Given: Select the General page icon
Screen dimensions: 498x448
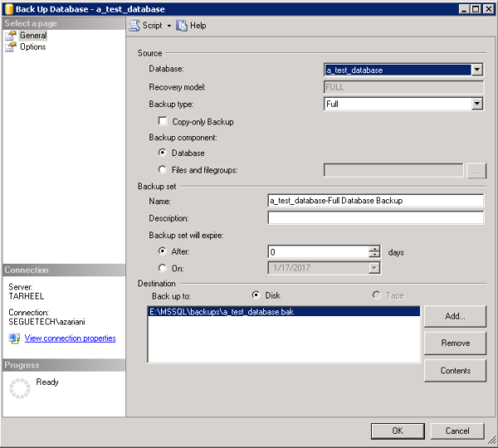Looking at the screenshot, I should coord(11,36).
